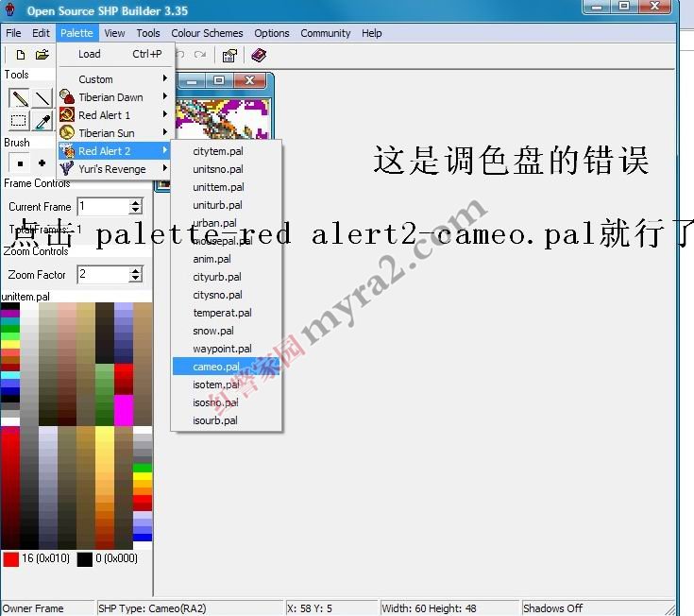Expand the Red Alert 1 submenu arrow

[164, 114]
